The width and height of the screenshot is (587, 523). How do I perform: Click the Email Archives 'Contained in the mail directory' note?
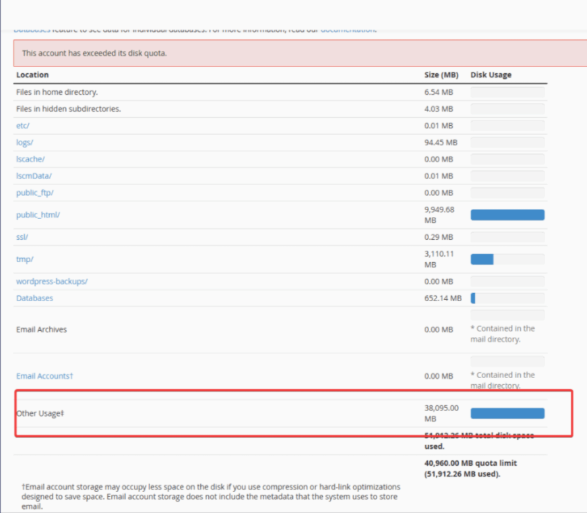(x=502, y=334)
